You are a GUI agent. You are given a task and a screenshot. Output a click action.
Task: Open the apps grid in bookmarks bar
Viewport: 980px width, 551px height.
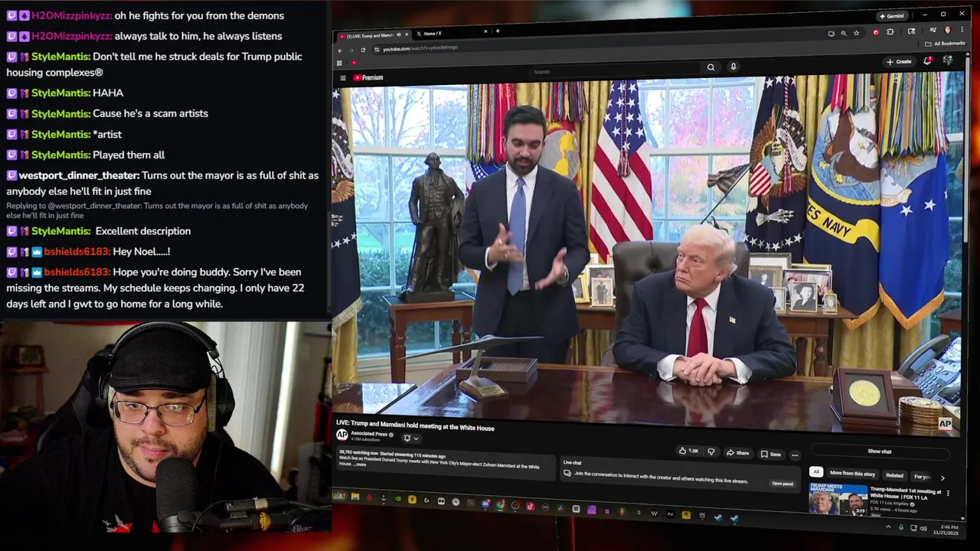click(339, 63)
